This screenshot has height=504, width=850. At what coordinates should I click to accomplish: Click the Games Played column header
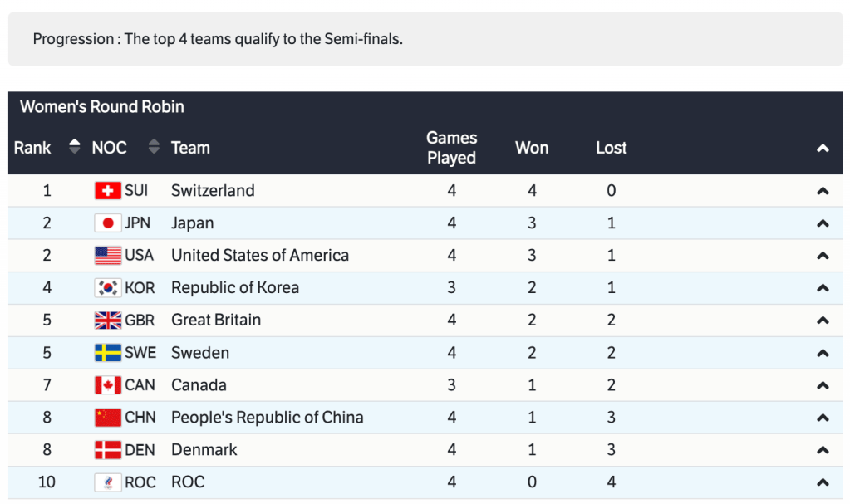coord(451,148)
